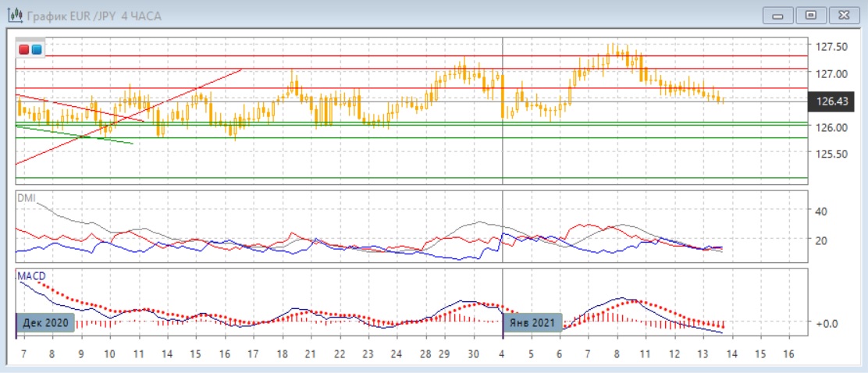Minimize the EUR/JPY chart window
The image size is (868, 373).
(x=781, y=15)
